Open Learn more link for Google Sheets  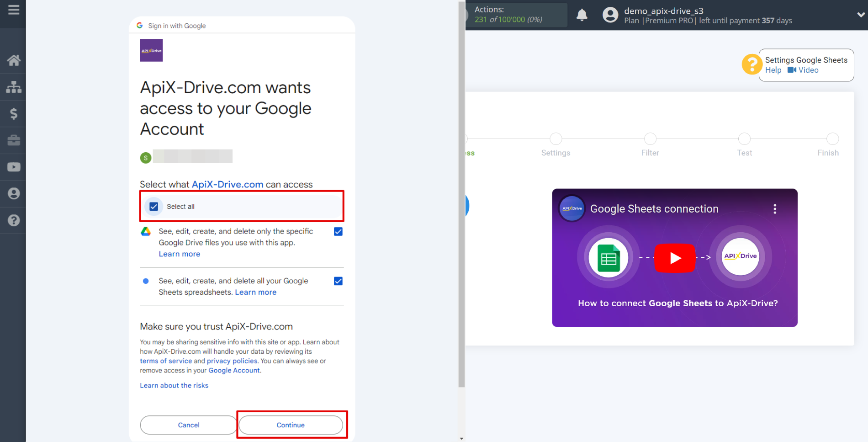[x=256, y=292]
